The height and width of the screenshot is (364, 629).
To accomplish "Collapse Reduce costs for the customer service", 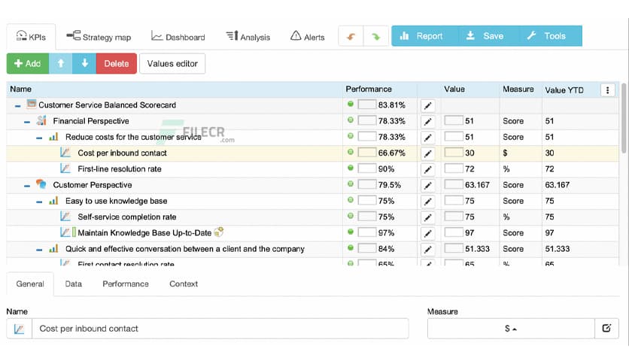I will 39,138.
